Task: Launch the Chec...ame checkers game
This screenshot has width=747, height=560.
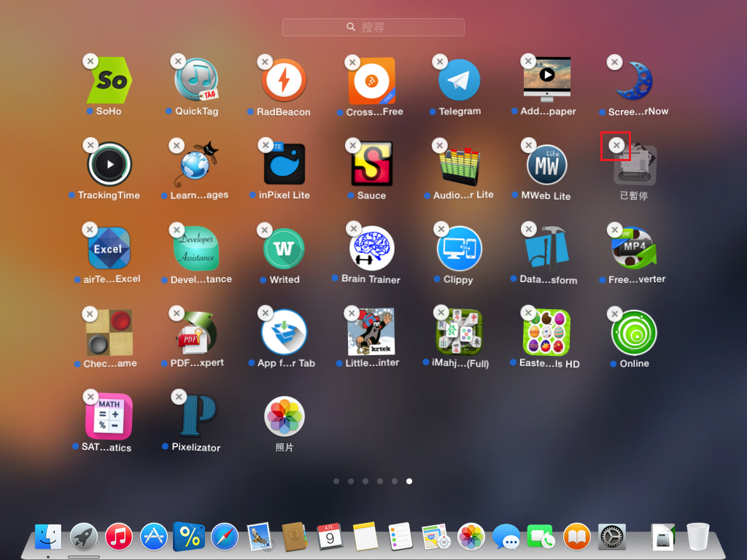Action: pyautogui.click(x=109, y=332)
